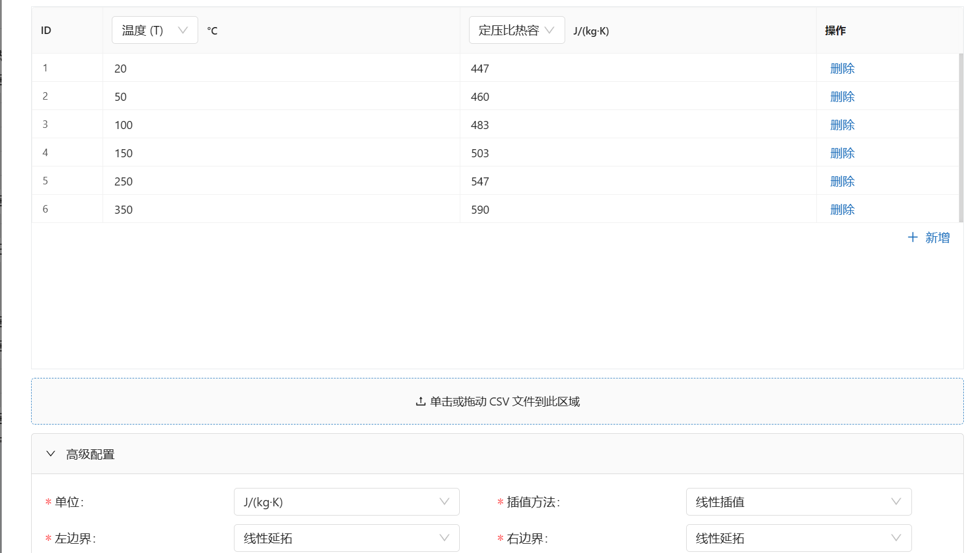The height and width of the screenshot is (553, 980).
Task: Click the °C unit label
Action: point(213,31)
